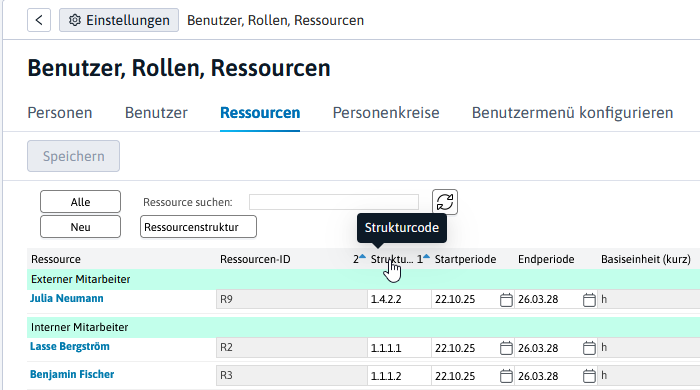
Task: Create a new resource with Neu
Action: (80, 227)
